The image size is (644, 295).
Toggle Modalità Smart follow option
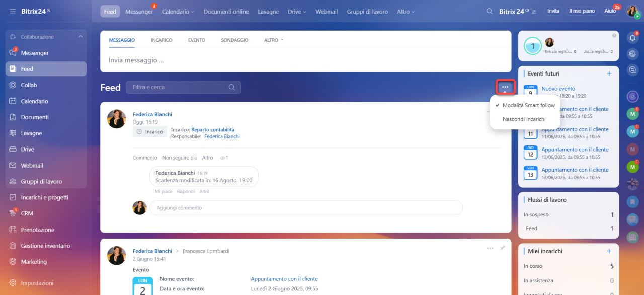[525, 105]
